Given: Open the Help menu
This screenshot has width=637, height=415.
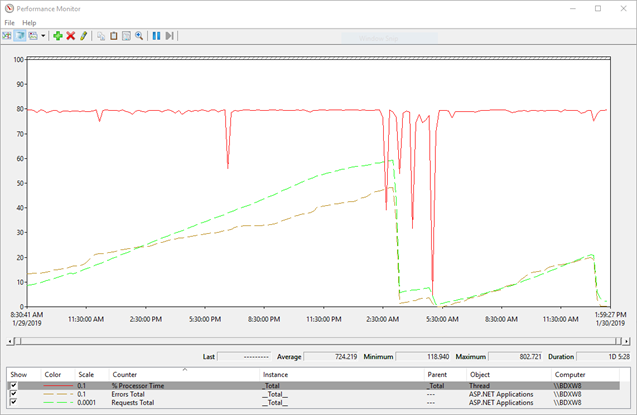Looking at the screenshot, I should tap(29, 23).
